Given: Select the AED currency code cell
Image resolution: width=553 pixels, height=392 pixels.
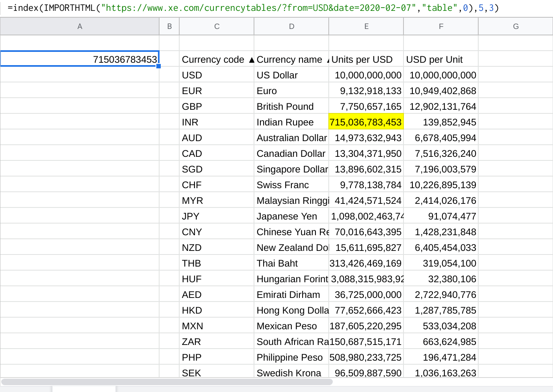Looking at the screenshot, I should 217,294.
